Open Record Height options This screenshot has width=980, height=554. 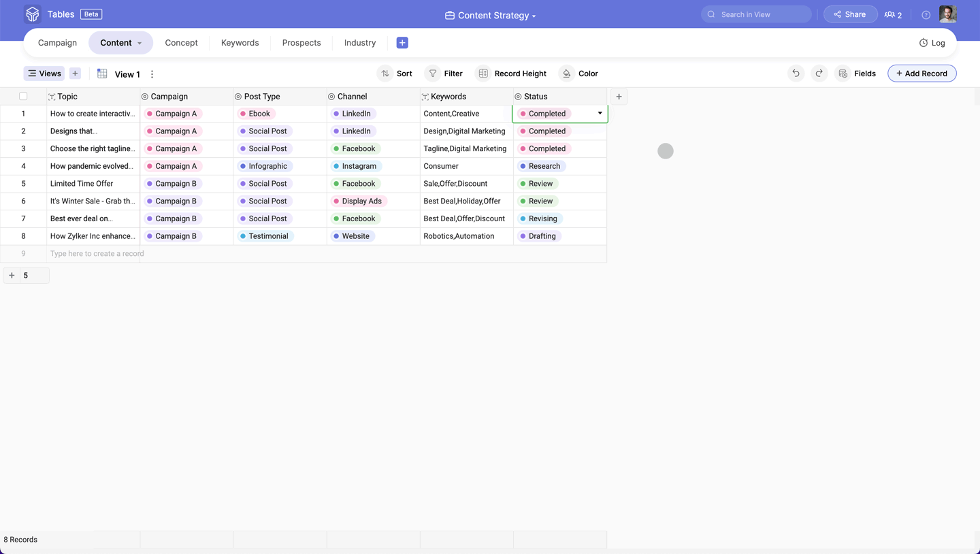[x=511, y=74]
